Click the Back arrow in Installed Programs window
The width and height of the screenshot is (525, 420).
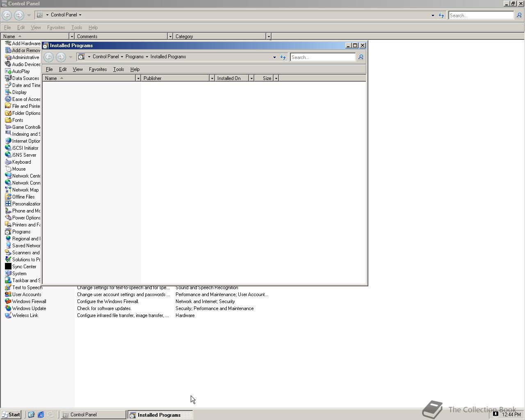pos(48,57)
